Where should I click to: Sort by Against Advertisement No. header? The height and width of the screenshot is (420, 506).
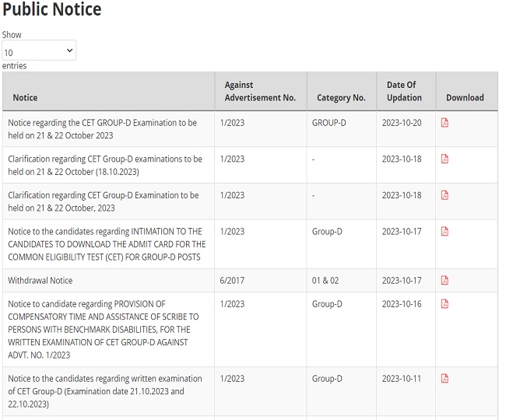(x=260, y=91)
